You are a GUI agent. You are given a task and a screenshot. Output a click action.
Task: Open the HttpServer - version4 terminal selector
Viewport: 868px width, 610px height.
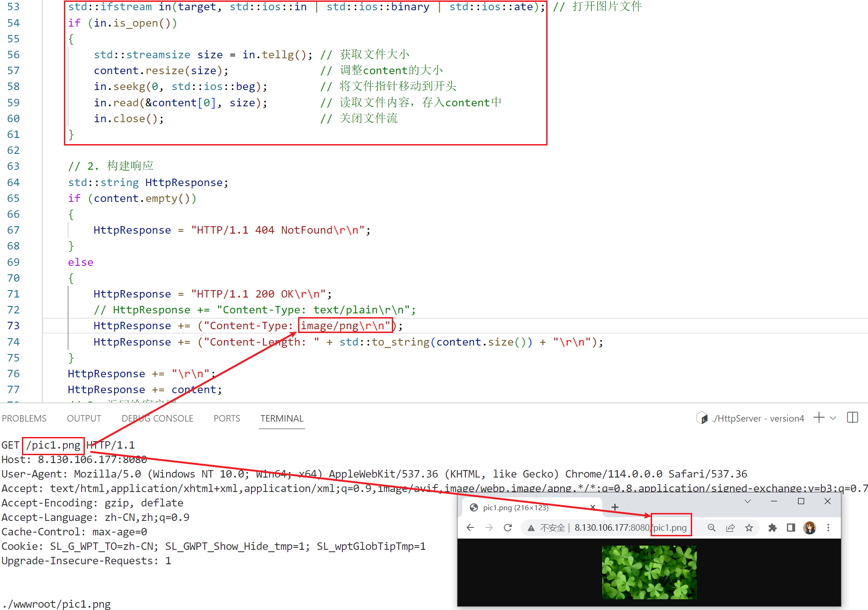750,418
